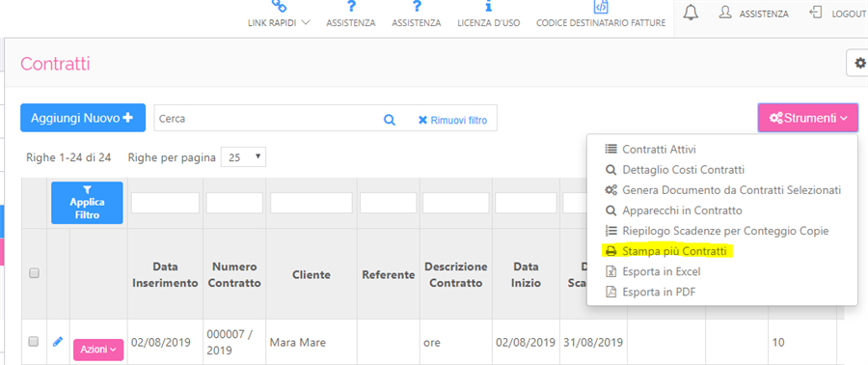
Task: Click the magnifier search icon in Cerca box
Action: (x=390, y=119)
